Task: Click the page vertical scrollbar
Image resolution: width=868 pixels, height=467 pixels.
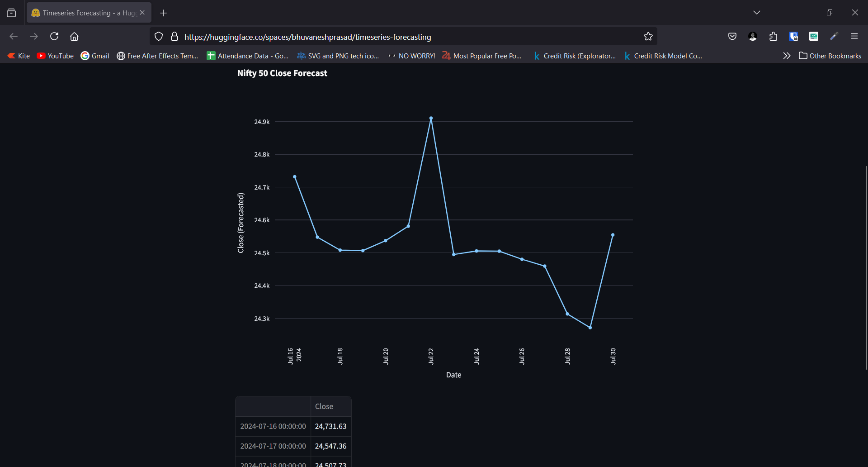Action: 866,267
